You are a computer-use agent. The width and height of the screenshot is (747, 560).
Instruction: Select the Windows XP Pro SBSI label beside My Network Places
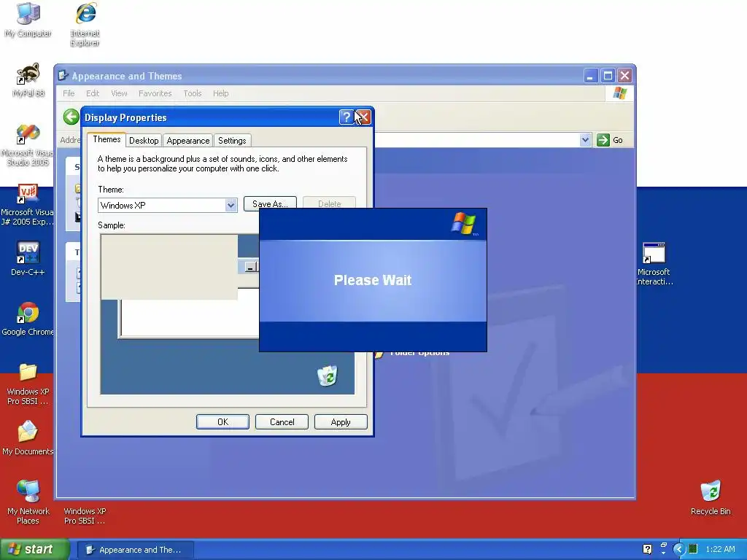[x=85, y=516]
